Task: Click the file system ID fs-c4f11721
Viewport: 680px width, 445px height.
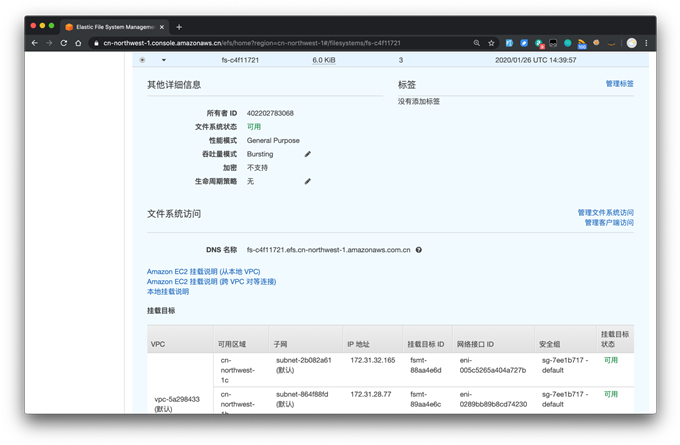Action: 240,60
